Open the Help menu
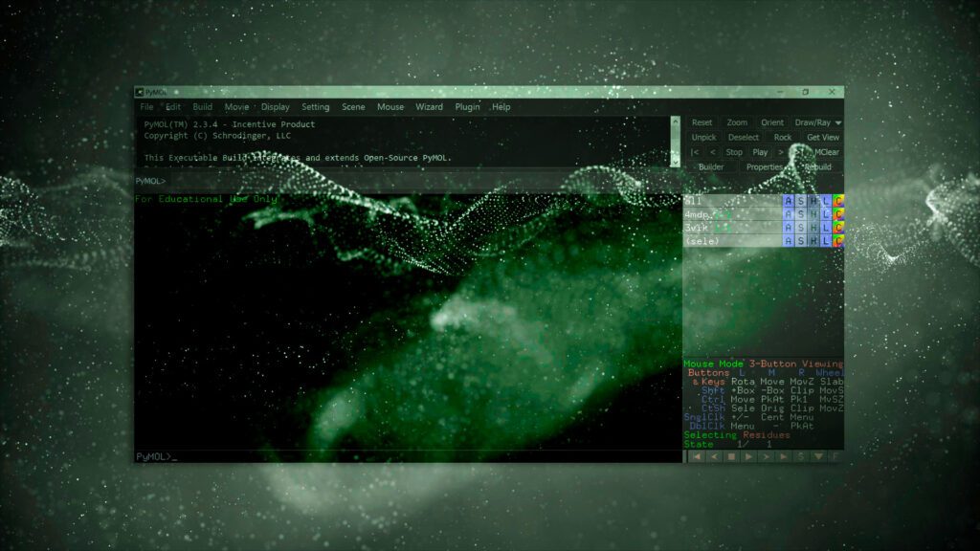The height and width of the screenshot is (551, 980). coord(501,107)
